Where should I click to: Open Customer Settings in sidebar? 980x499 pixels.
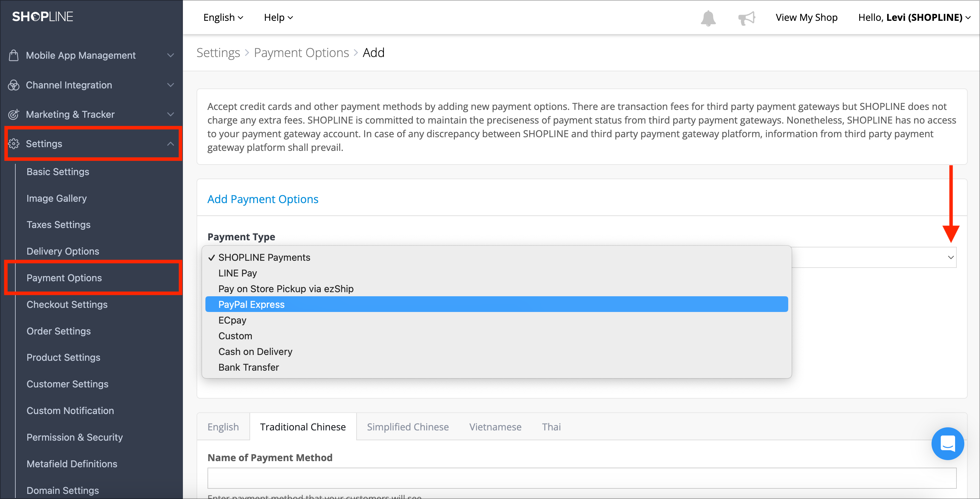67,384
